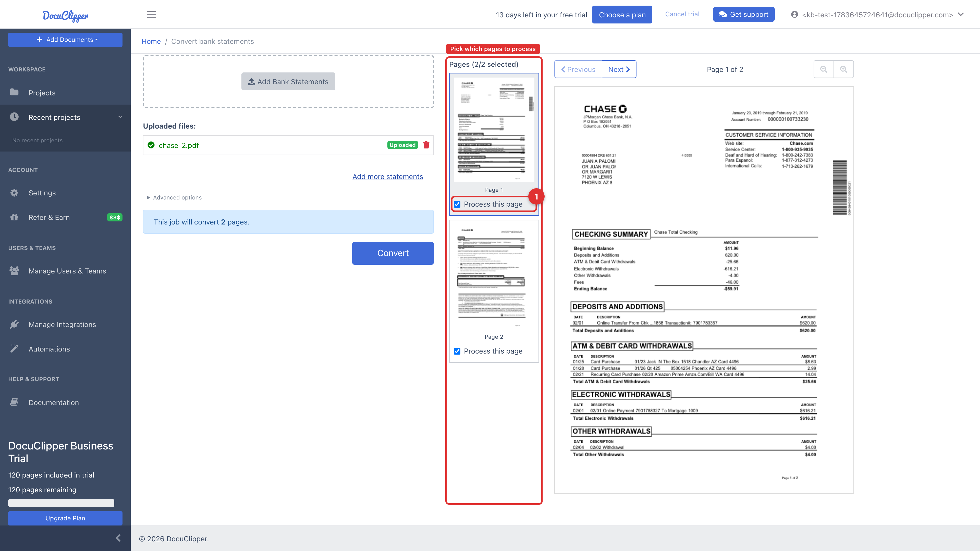Click the 'Page 1 of 2' indicator
The image size is (980, 551).
tap(725, 69)
